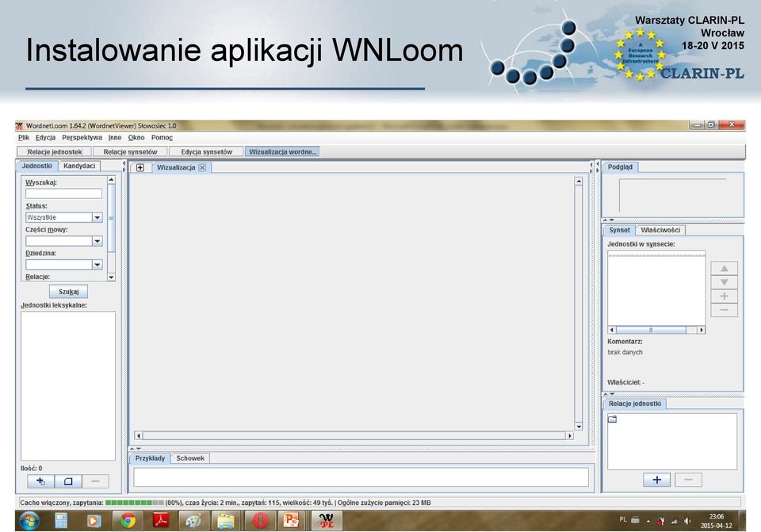Select the Wizualizacja wordne... perspective
The height and width of the screenshot is (532, 761).
point(282,152)
